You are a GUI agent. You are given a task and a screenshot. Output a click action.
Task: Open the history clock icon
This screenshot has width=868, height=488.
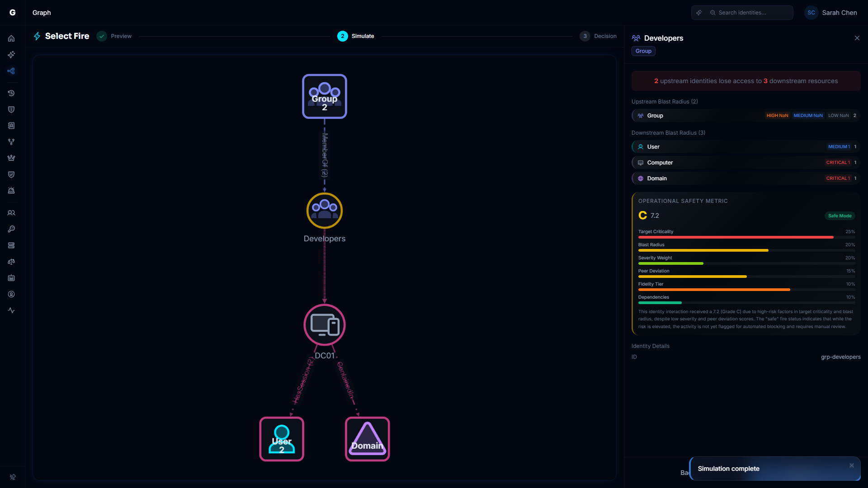click(11, 93)
